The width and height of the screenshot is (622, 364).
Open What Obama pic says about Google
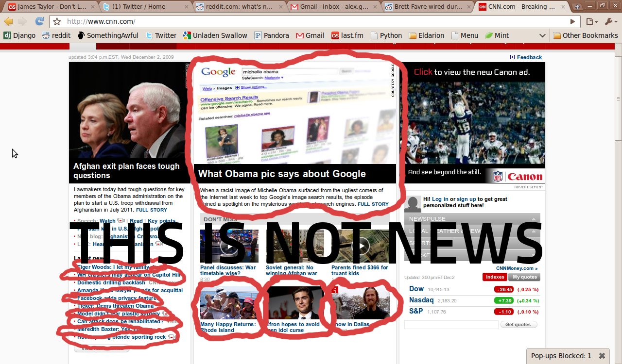[282, 174]
